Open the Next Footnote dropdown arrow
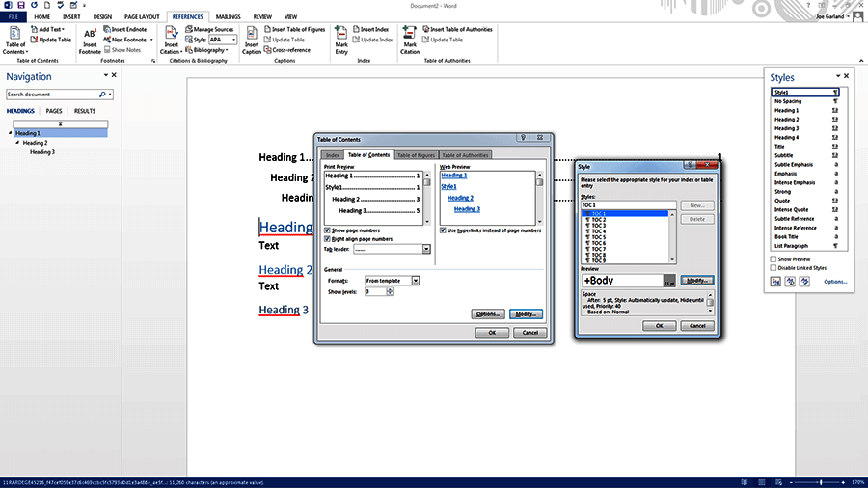The width and height of the screenshot is (868, 488). coord(151,40)
